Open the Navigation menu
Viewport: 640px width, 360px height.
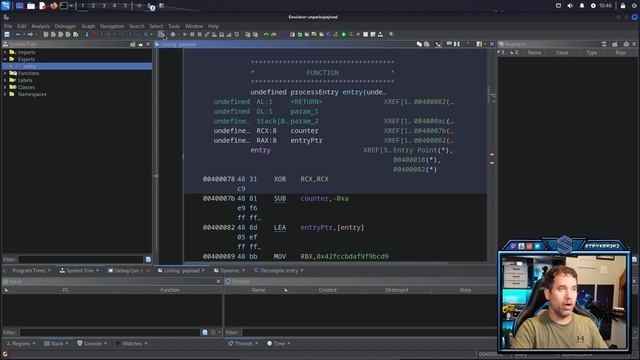[x=112, y=26]
